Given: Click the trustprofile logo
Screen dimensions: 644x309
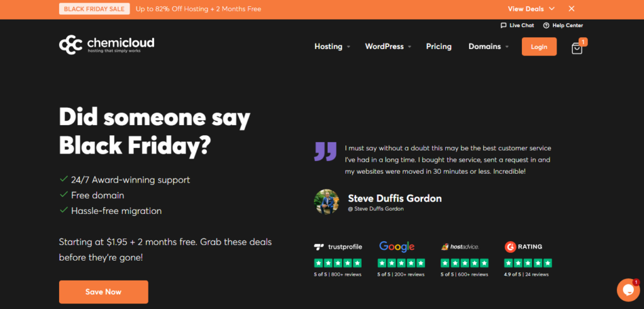Looking at the screenshot, I should pyautogui.click(x=338, y=247).
